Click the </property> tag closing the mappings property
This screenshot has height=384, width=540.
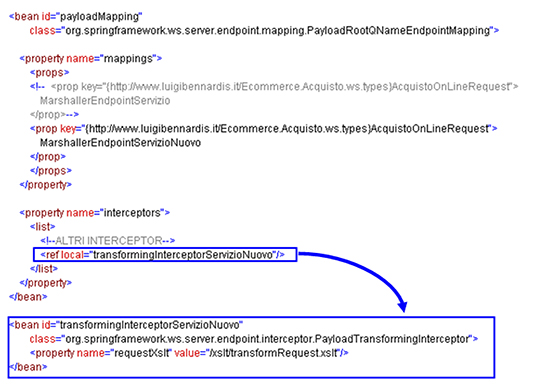(46, 185)
